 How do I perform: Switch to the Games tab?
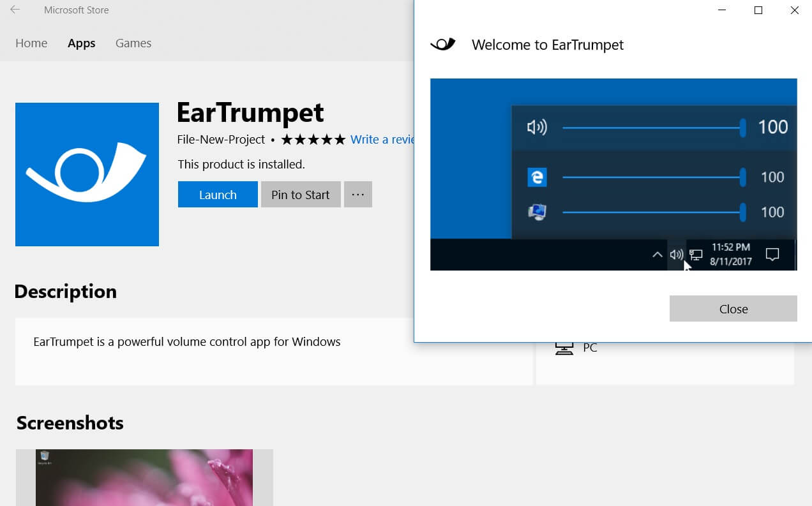coord(133,43)
